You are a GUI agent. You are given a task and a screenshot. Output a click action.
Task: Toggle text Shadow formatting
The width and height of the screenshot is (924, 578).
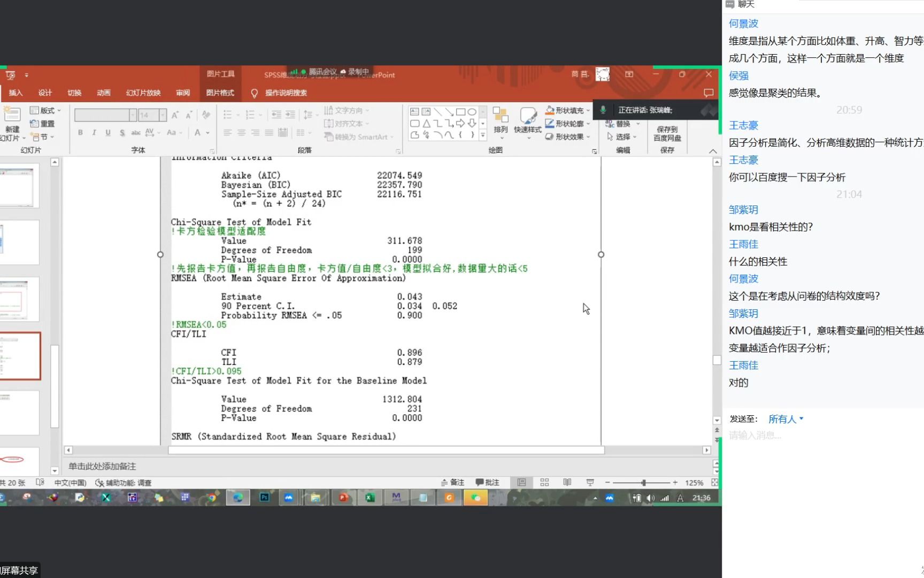click(x=122, y=132)
